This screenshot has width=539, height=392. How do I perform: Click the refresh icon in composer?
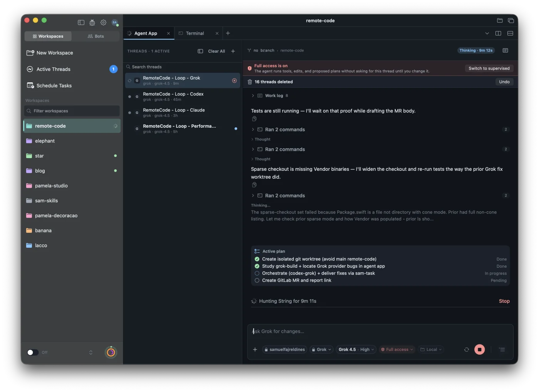pos(467,350)
